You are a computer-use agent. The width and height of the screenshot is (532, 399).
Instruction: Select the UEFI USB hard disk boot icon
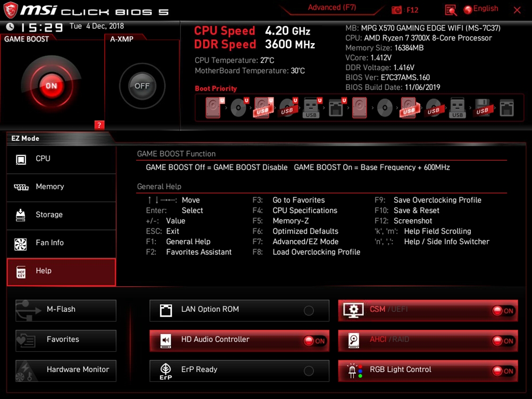(264, 107)
